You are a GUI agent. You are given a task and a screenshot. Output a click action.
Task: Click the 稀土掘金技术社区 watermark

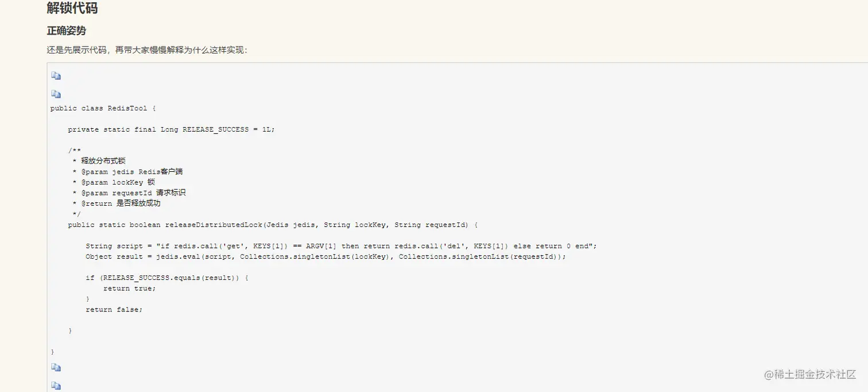click(810, 374)
